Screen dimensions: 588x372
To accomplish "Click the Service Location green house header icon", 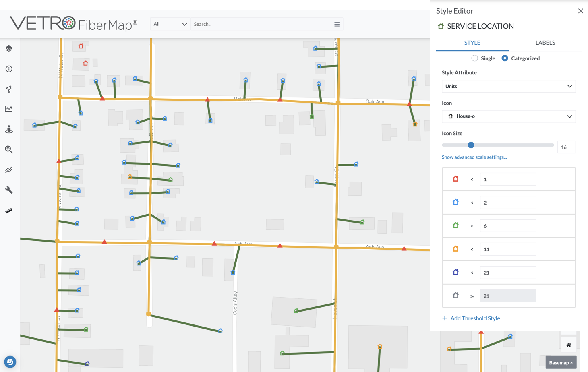I will [x=441, y=26].
